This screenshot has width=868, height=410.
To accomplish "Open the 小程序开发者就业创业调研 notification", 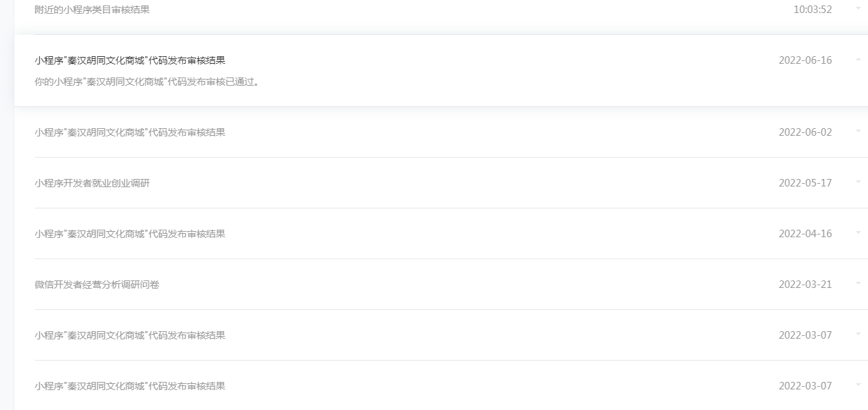I will (92, 183).
